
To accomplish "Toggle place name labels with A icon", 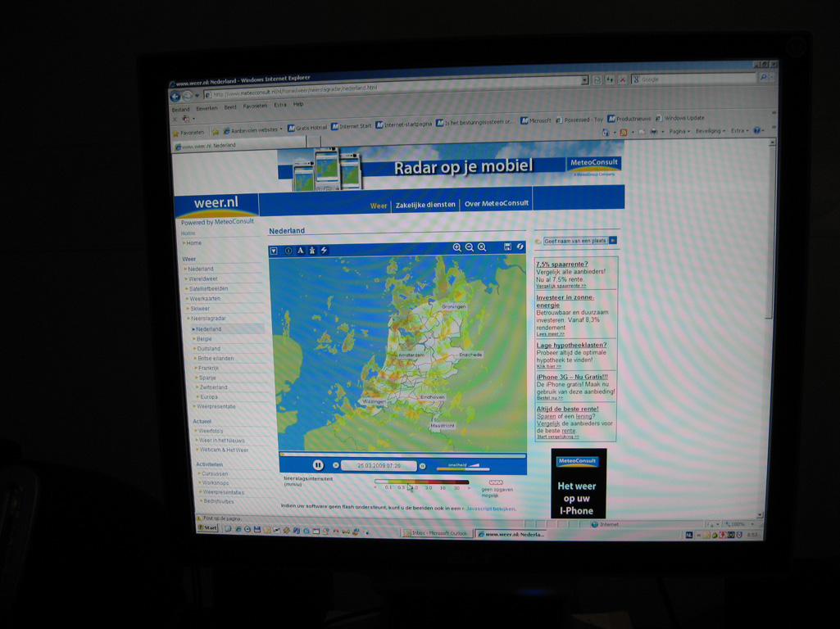I will coord(301,250).
